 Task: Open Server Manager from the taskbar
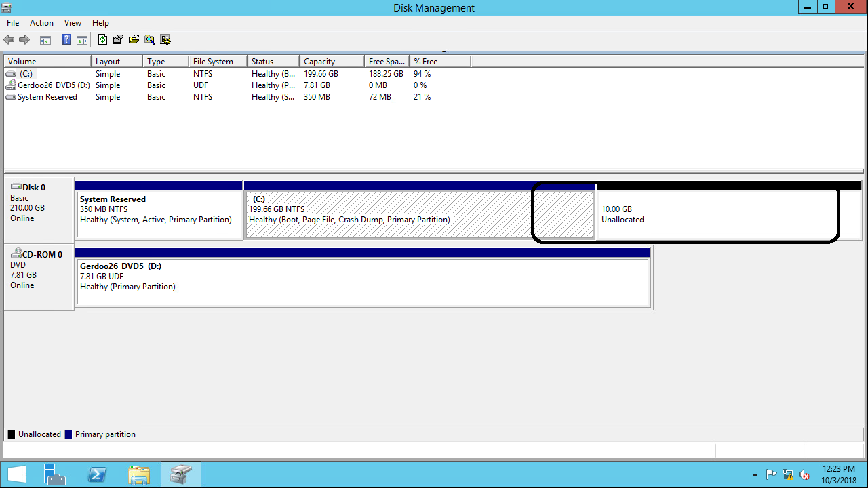54,474
